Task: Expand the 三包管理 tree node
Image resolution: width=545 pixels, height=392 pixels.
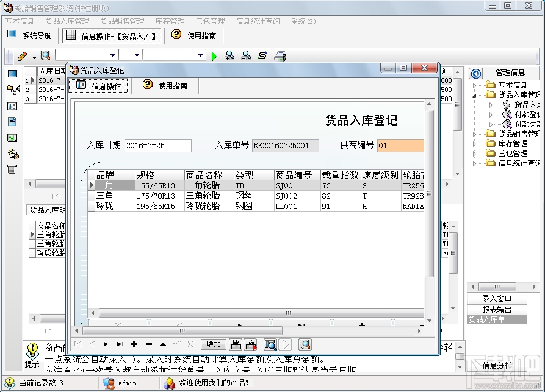Action: [x=474, y=154]
